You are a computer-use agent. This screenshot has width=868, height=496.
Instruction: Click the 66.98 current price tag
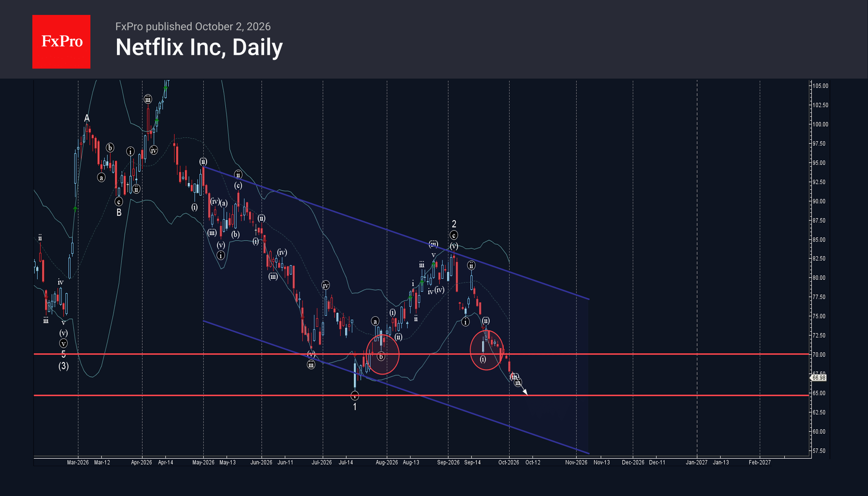point(819,378)
